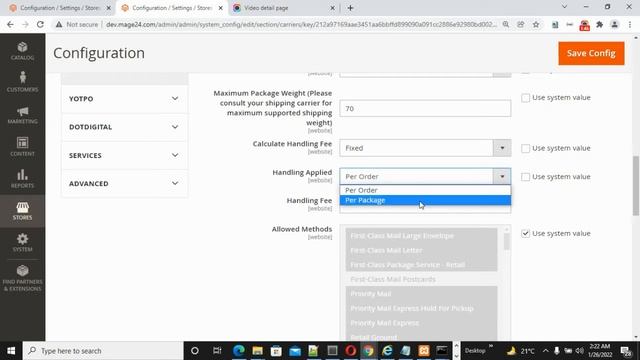Image resolution: width=640 pixels, height=360 pixels.
Task: Open the browser zoom magnifier icon
Action: coord(506,24)
